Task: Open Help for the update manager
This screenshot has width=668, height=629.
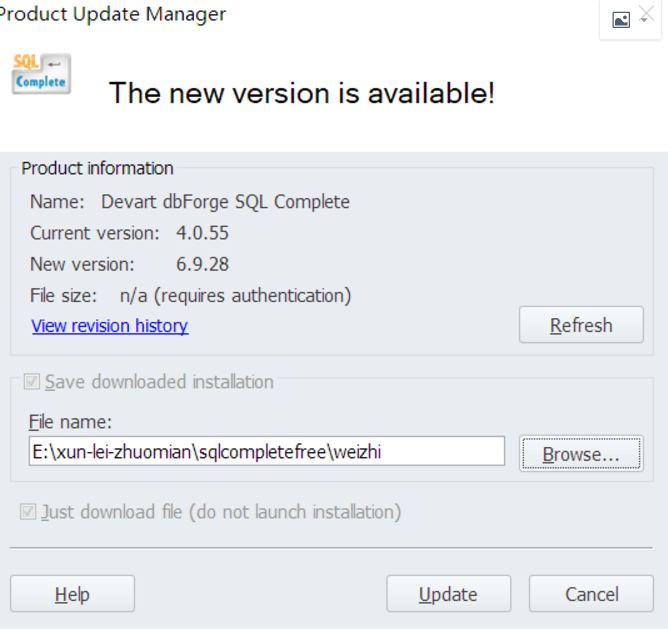Action: [72, 594]
